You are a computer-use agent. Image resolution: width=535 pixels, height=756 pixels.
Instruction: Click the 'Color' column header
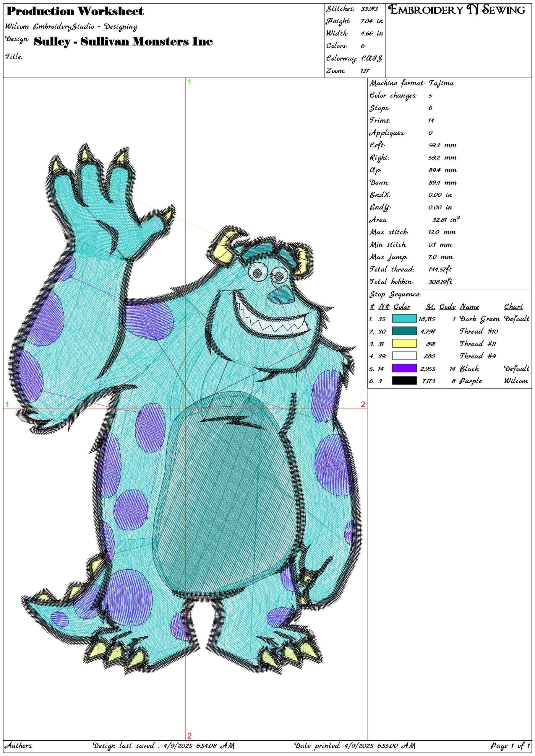tap(402, 307)
